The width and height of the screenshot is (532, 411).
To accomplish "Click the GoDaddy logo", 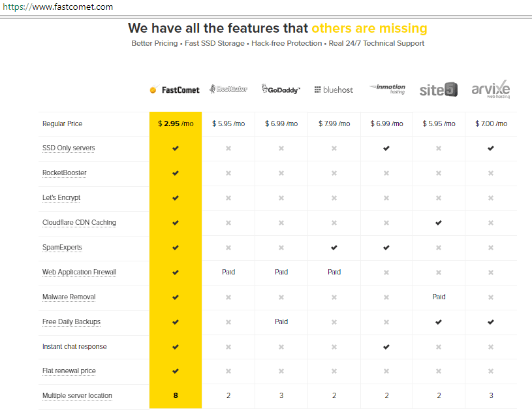I will pyautogui.click(x=281, y=89).
